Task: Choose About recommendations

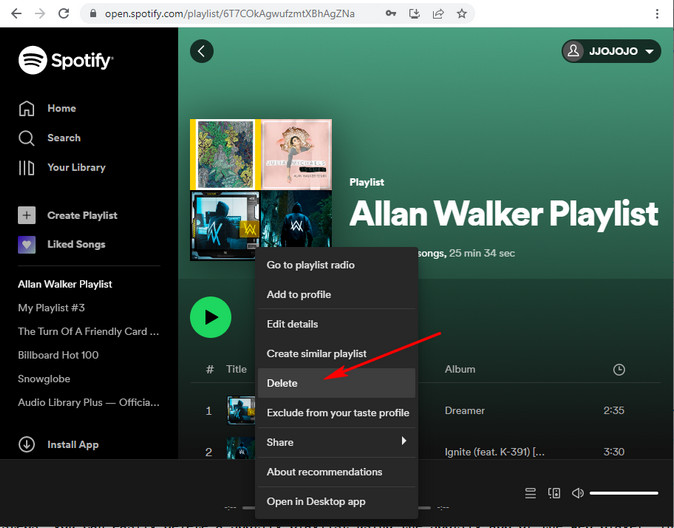Action: (337, 472)
